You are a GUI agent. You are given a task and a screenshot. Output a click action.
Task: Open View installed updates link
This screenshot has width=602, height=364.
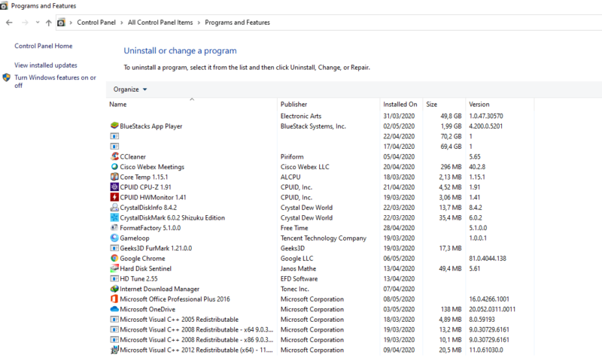[46, 65]
